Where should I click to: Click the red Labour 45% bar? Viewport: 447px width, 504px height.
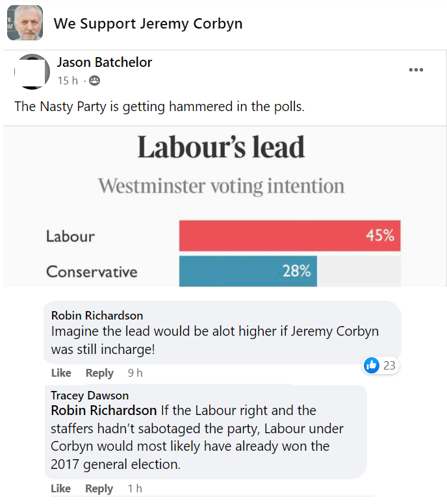289,236
